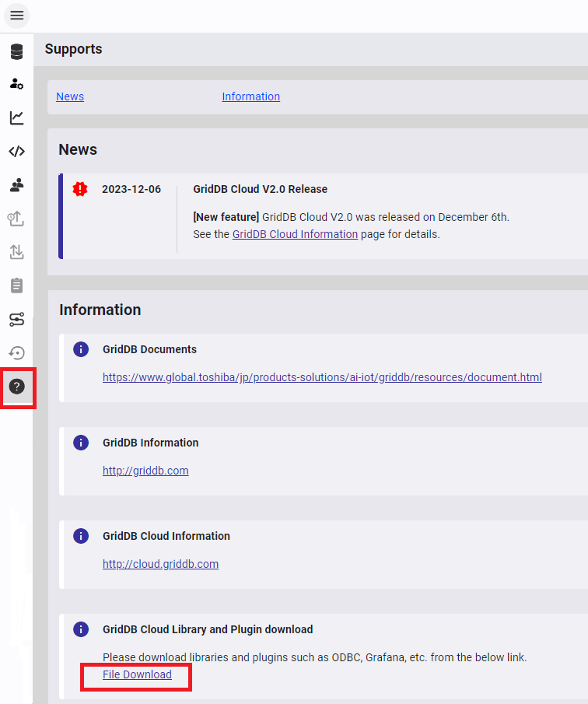Viewport: 588px width, 704px height.
Task: Open the line chart monitoring icon
Action: [x=16, y=118]
